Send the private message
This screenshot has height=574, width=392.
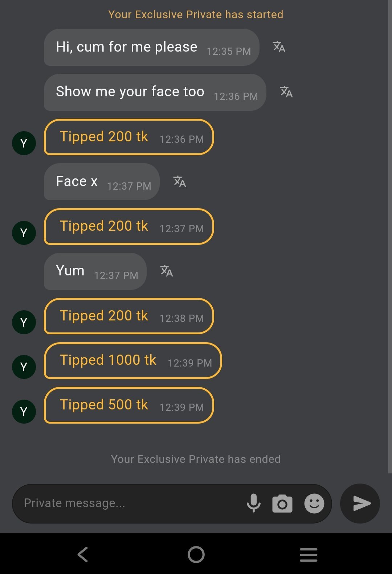[360, 504]
